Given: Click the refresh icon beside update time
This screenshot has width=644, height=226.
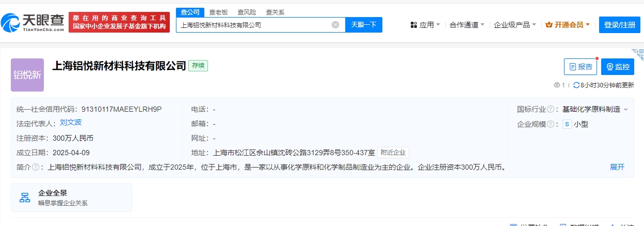Looking at the screenshot, I should pos(577,85).
